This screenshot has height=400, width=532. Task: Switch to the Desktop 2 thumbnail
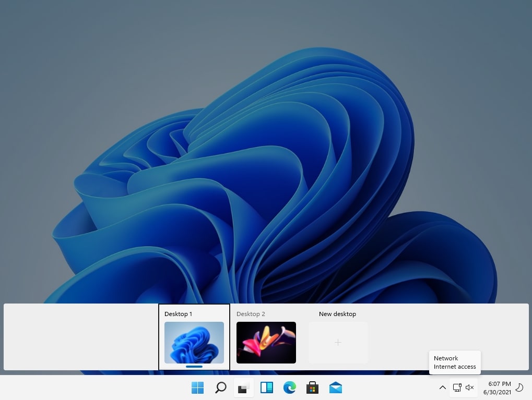pyautogui.click(x=266, y=342)
